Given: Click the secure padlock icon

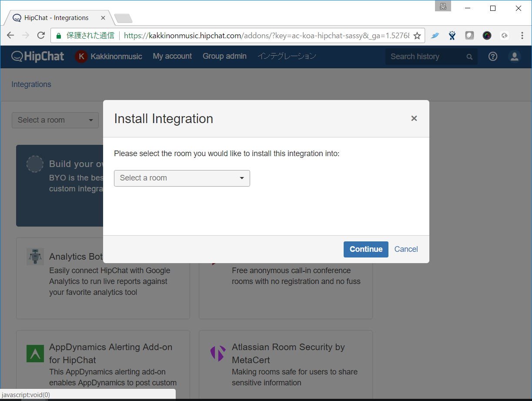Looking at the screenshot, I should tap(59, 36).
